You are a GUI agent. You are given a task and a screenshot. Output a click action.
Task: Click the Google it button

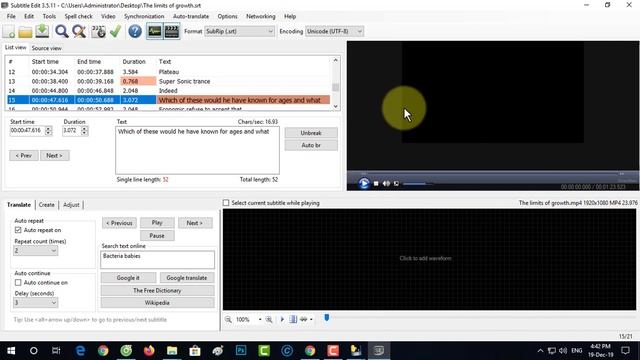(128, 278)
